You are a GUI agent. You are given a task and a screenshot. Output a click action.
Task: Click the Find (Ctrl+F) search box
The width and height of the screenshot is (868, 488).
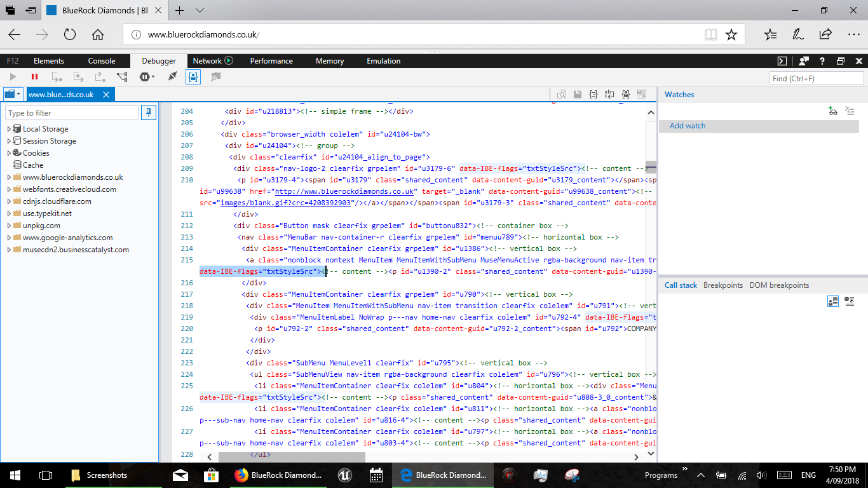(817, 78)
